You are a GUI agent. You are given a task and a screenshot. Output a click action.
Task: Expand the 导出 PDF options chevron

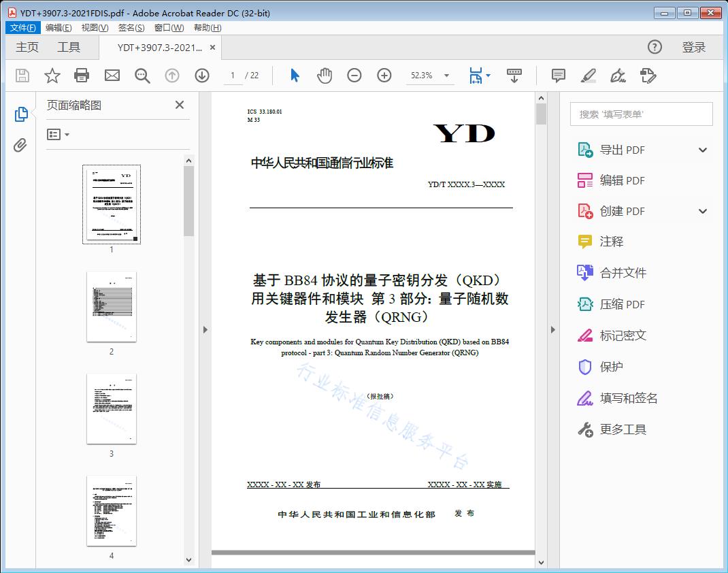point(703,150)
